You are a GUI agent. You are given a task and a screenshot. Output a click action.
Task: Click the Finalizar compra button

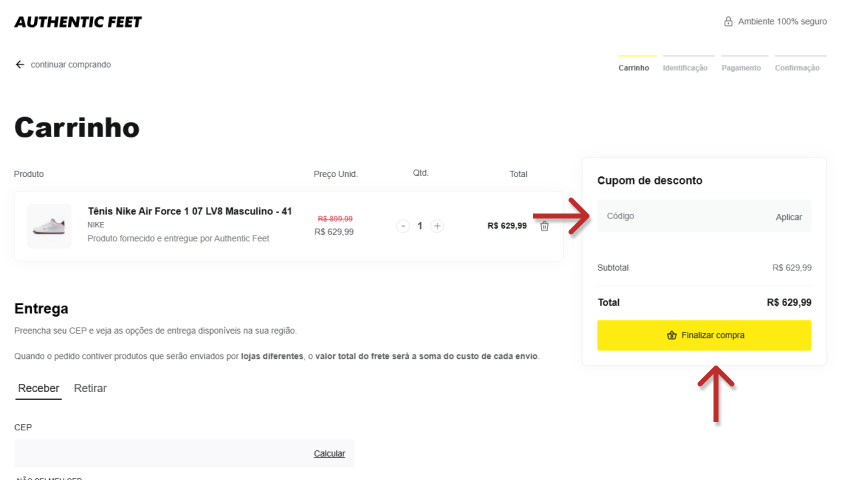[704, 335]
